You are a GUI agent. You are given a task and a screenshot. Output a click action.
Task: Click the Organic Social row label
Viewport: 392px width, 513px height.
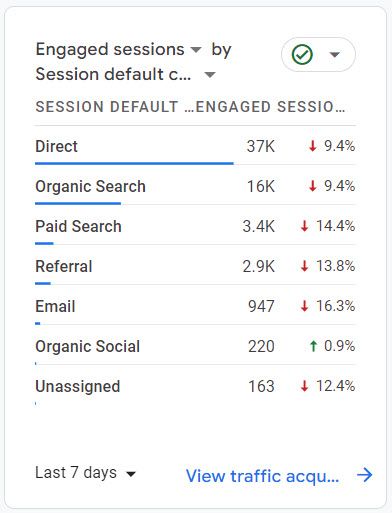88,346
